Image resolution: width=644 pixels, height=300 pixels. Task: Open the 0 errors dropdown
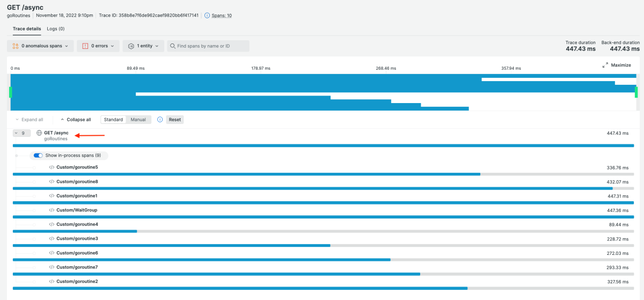tap(98, 46)
